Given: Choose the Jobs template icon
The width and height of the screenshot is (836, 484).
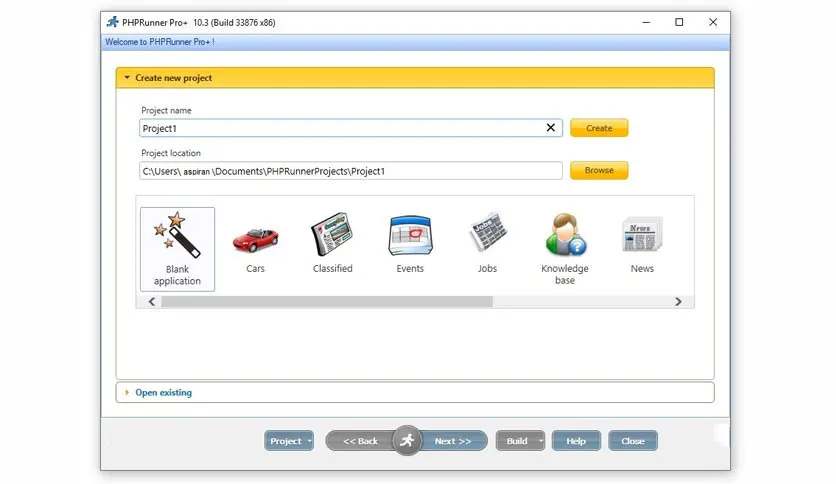Looking at the screenshot, I should pyautogui.click(x=487, y=232).
